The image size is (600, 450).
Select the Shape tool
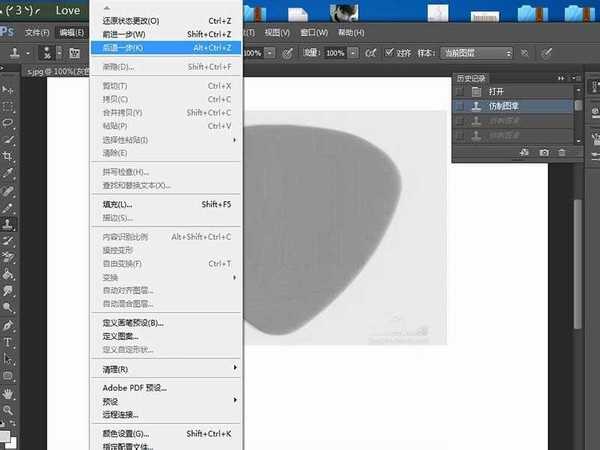(7, 375)
